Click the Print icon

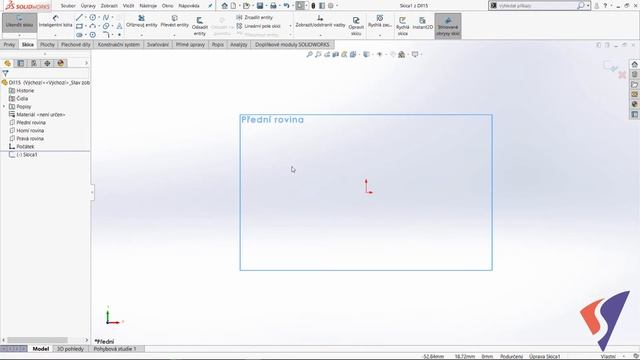tap(273, 6)
